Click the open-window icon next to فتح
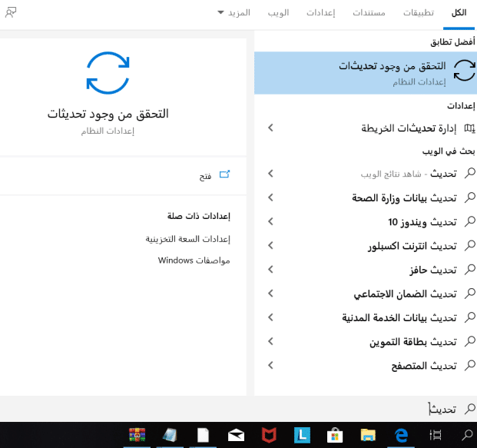 coord(224,174)
